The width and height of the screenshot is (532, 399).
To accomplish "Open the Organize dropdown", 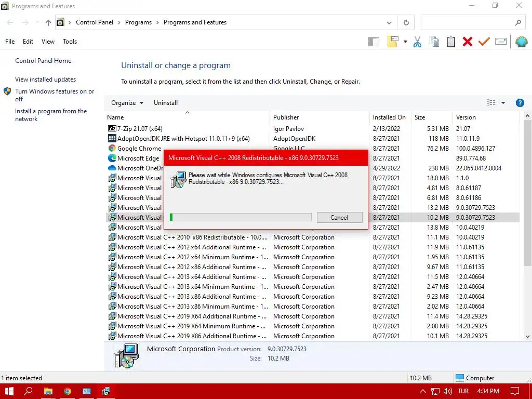I will click(x=127, y=103).
